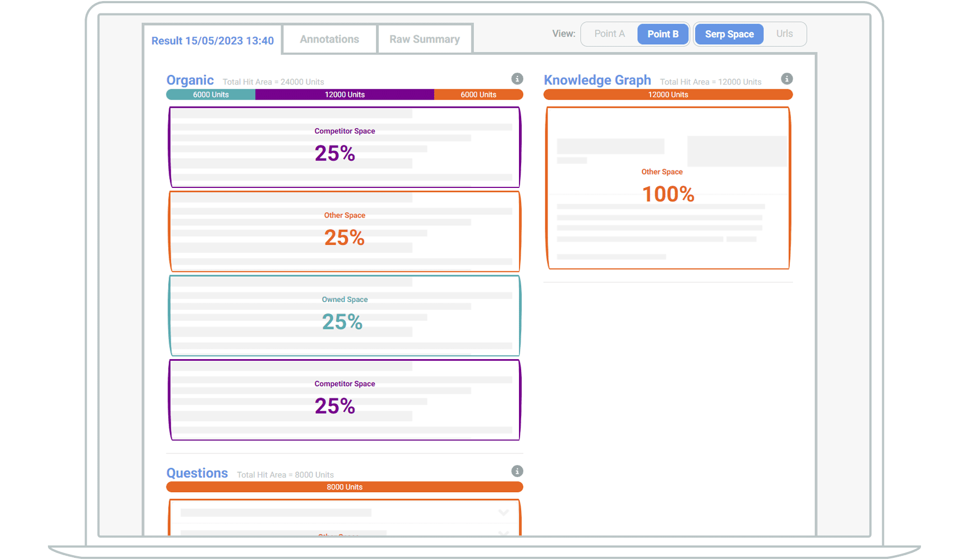Screen dimensions: 970x560
Task: Select the Organic Other Space 25% card
Action: point(345,232)
